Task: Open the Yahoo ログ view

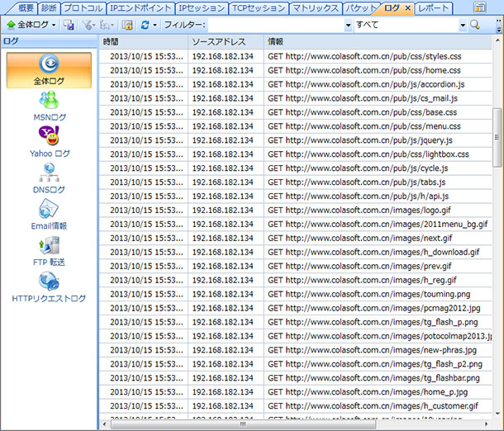Action: pyautogui.click(x=50, y=142)
